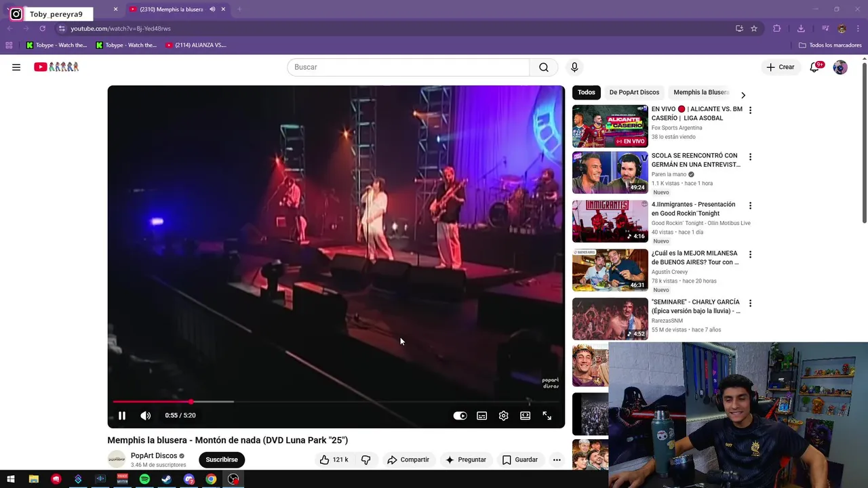Dislike the video with thumbs-down
868x488 pixels.
tap(366, 460)
